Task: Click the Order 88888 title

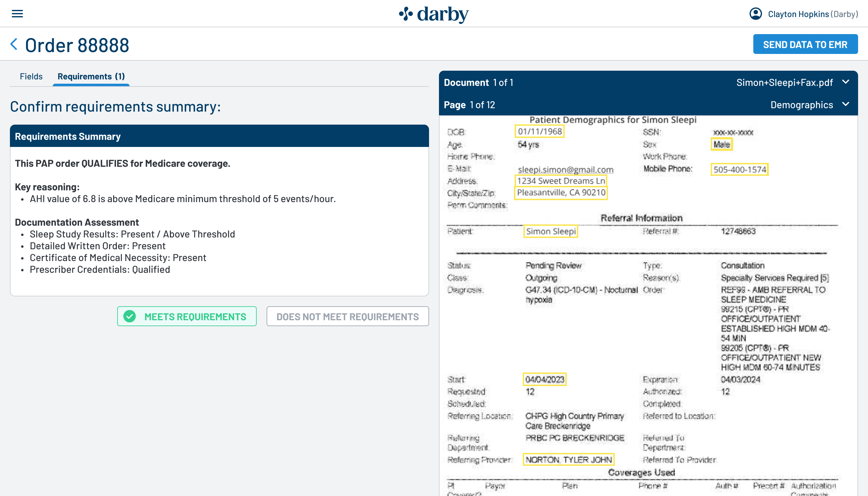Action: point(77,45)
